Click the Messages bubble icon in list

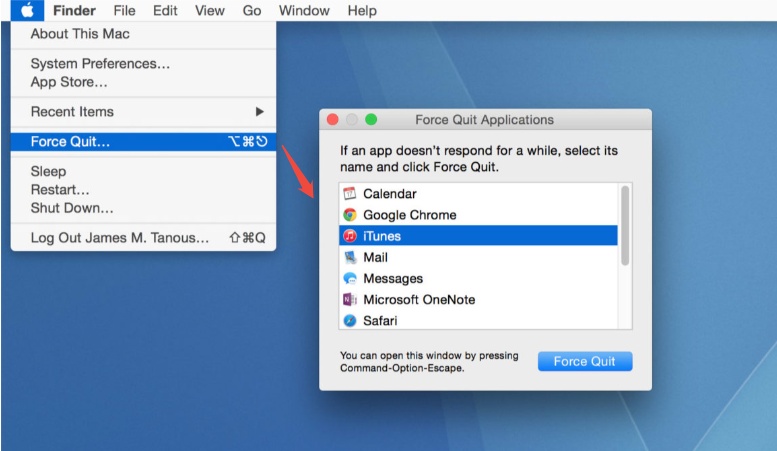(350, 279)
